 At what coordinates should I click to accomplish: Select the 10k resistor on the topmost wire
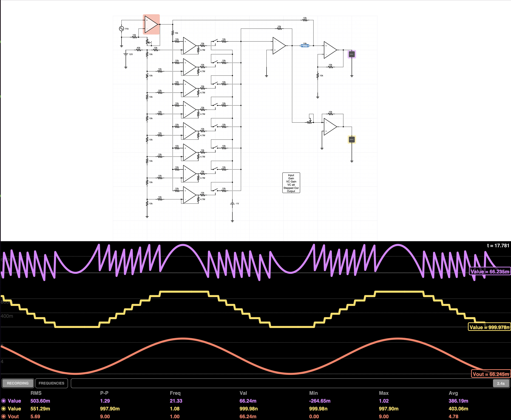pos(305,20)
